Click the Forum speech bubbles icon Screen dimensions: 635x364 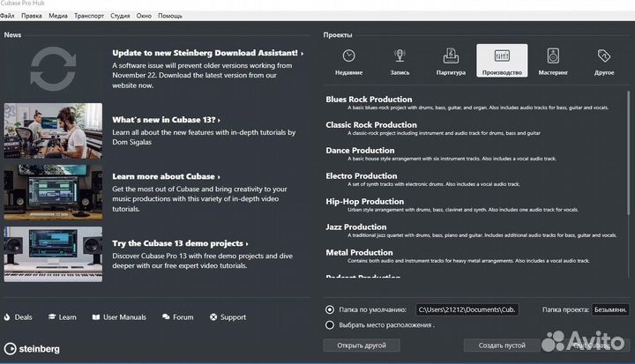coord(166,316)
